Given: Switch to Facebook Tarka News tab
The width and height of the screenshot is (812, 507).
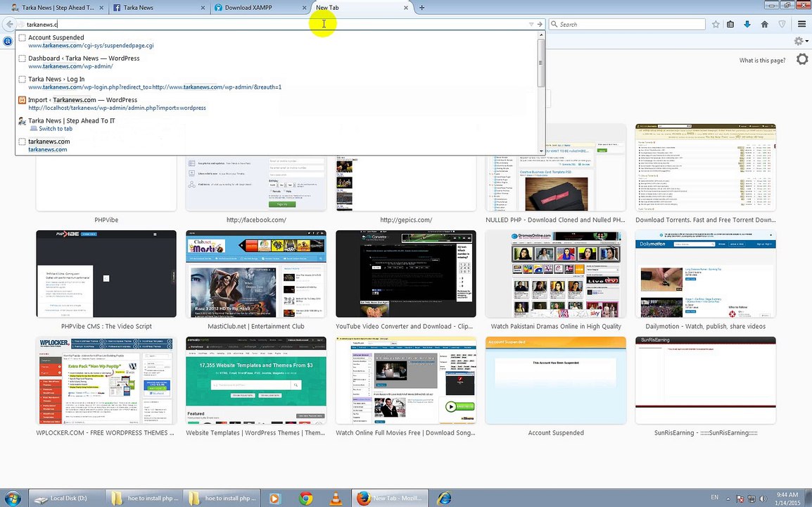Looking at the screenshot, I should (158, 8).
